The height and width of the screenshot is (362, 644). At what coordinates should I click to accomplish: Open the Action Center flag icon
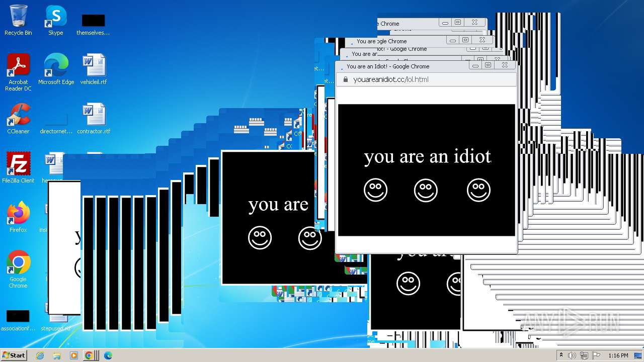(x=597, y=355)
